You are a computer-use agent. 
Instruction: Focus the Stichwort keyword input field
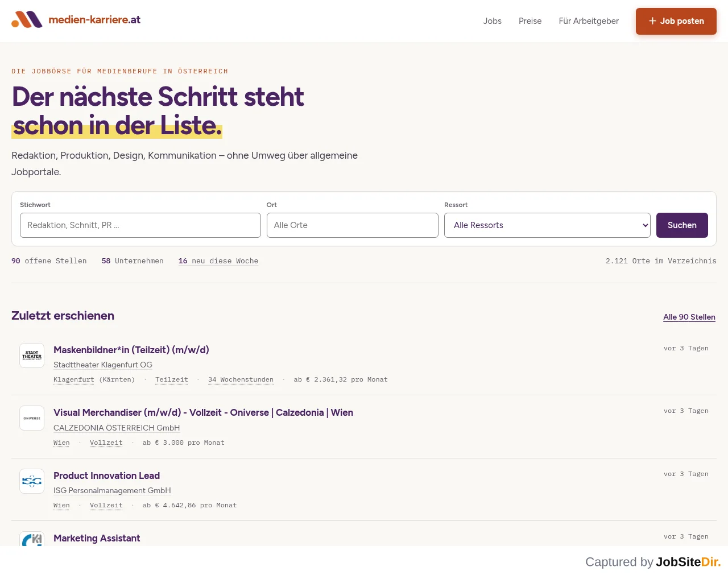140,225
